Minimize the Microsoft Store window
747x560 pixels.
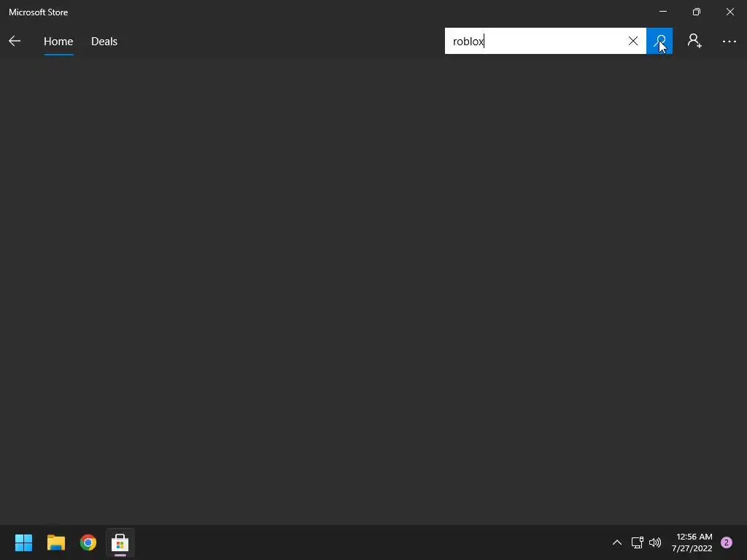point(663,12)
